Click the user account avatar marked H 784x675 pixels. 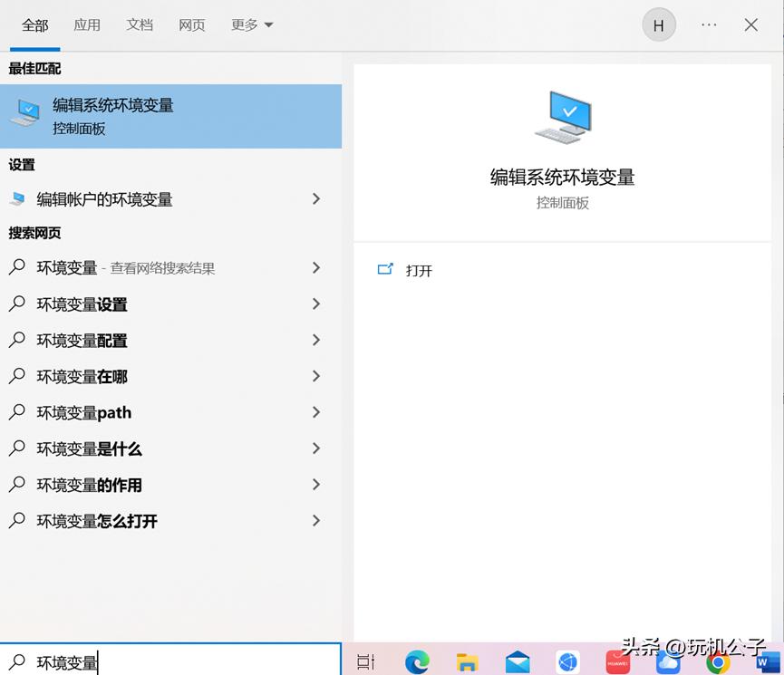click(x=659, y=24)
